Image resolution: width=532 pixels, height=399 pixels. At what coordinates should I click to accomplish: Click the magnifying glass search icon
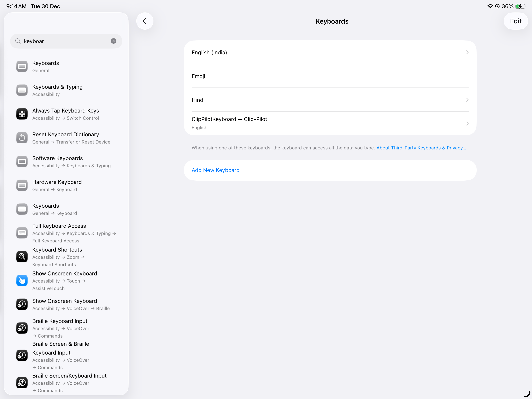[18, 41]
